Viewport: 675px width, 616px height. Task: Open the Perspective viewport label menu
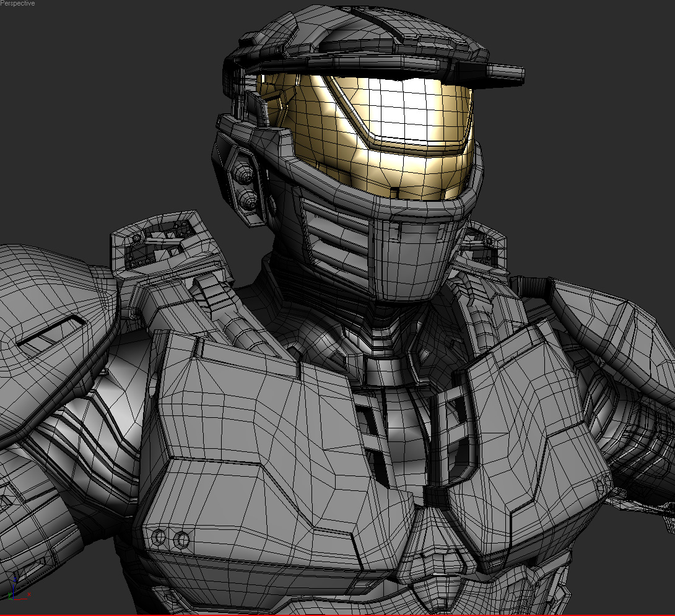click(17, 4)
